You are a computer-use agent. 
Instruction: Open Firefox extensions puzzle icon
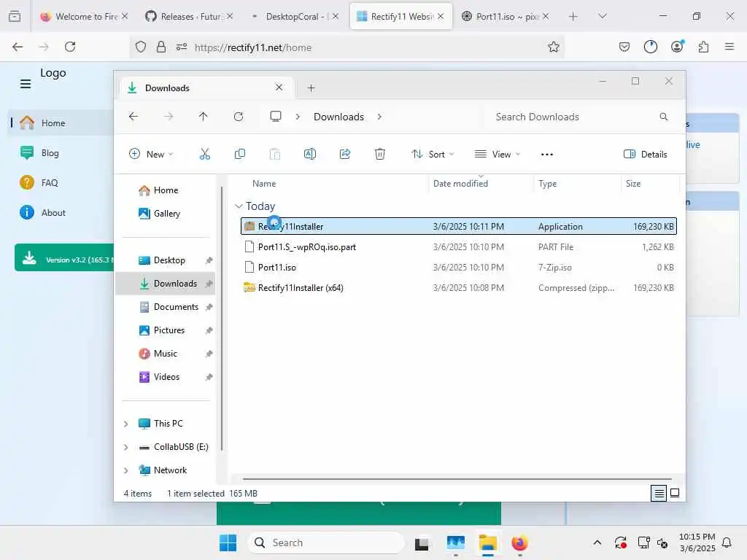703,47
